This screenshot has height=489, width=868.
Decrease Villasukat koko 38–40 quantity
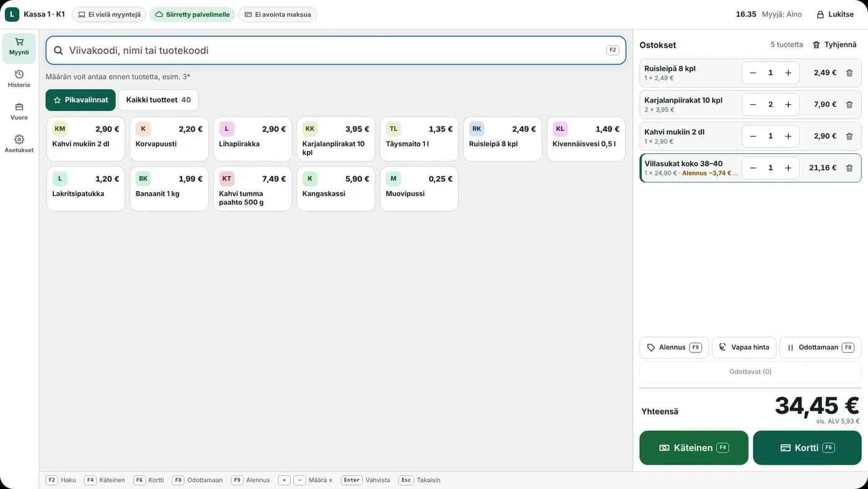(x=753, y=168)
